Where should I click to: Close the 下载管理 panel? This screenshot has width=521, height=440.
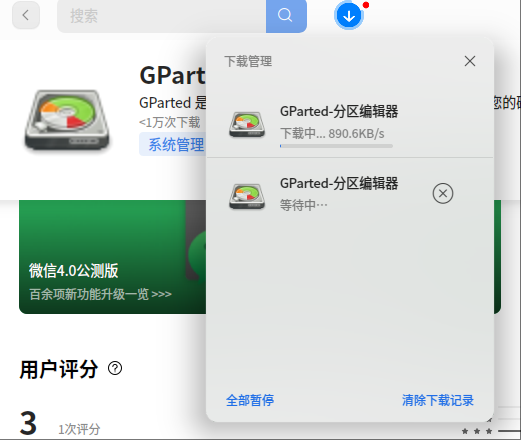click(470, 61)
